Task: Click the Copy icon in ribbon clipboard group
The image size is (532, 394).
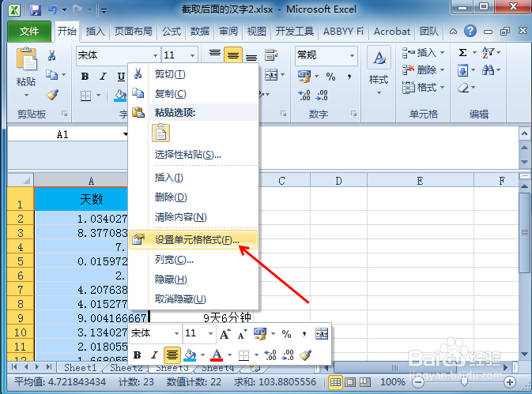Action: 51,74
